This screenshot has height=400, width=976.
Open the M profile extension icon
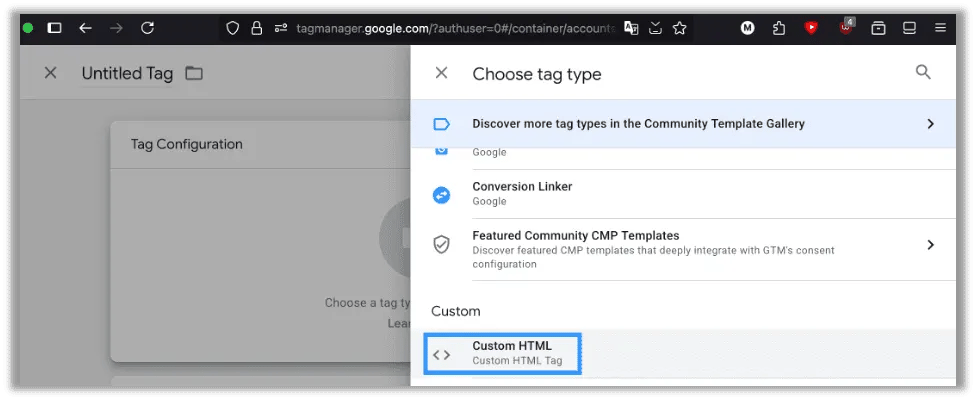(x=748, y=28)
